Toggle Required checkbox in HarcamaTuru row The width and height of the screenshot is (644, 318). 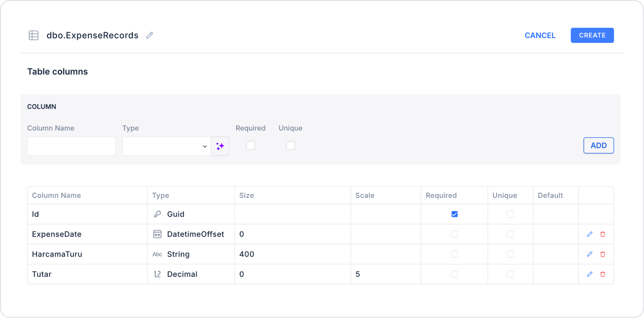454,254
